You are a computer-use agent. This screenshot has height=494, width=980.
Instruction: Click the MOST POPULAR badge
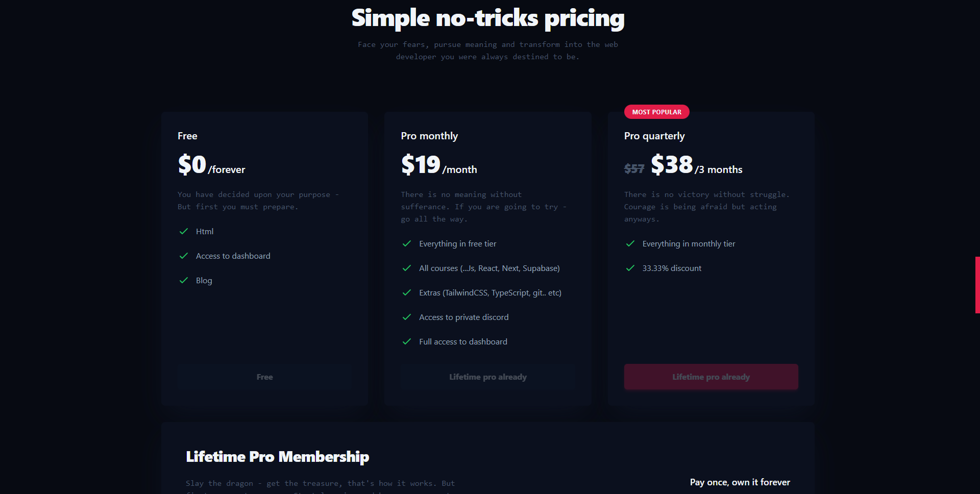click(x=656, y=112)
